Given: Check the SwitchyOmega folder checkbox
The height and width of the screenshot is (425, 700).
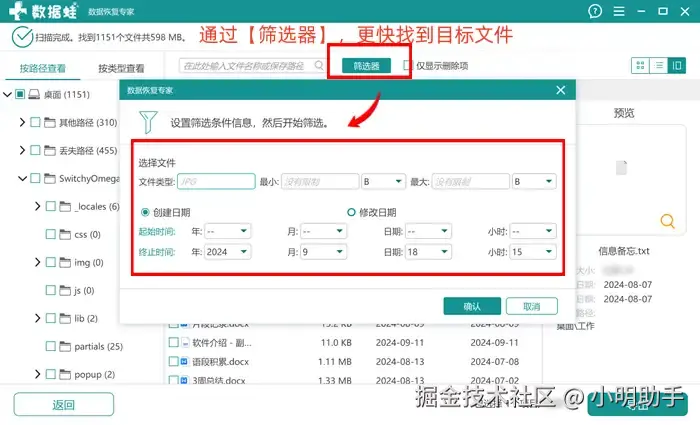Looking at the screenshot, I should 35,179.
